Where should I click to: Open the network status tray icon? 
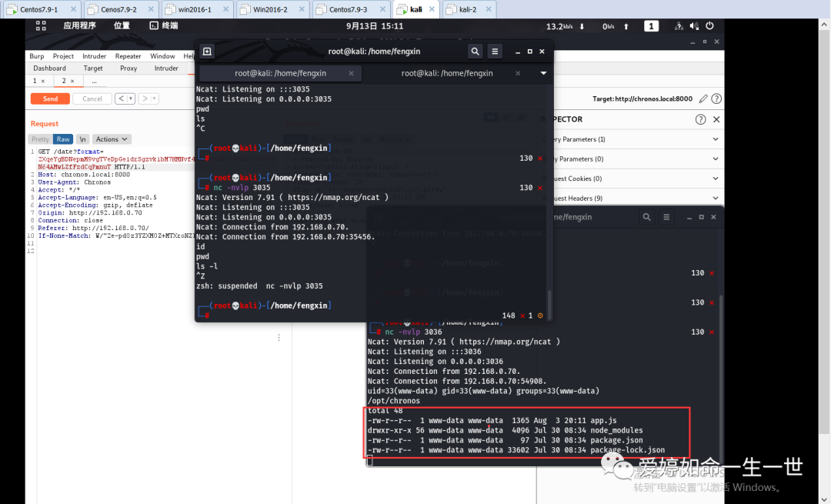679,26
